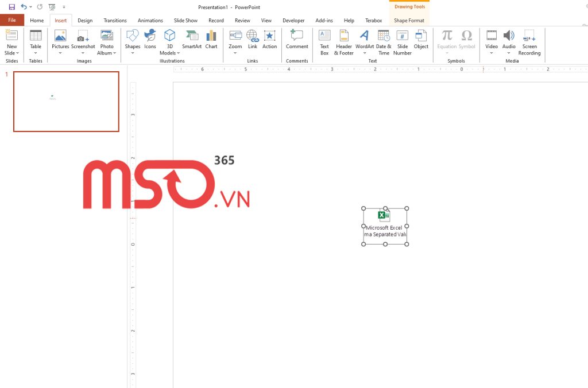Start presentation from beginning icon
This screenshot has height=388, width=588.
(52, 7)
